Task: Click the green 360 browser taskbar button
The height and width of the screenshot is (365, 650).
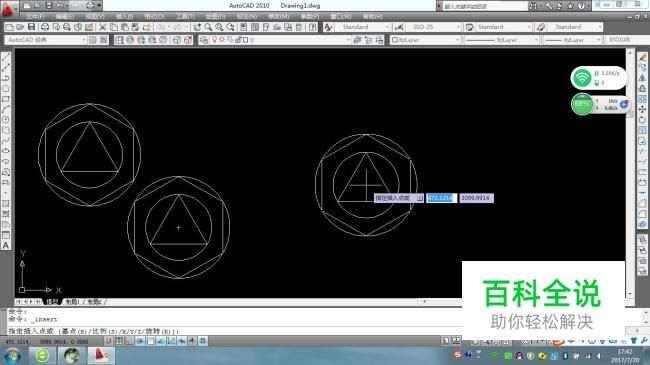Action: 42,355
